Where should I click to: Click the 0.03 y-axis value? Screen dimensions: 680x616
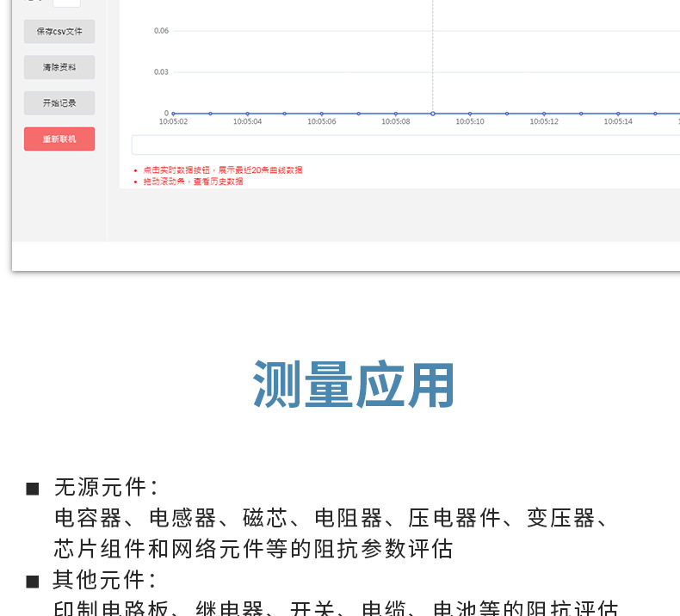(161, 72)
